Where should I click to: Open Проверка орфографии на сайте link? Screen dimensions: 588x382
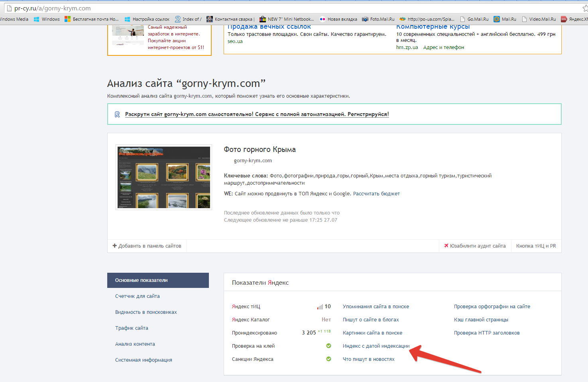pos(492,307)
